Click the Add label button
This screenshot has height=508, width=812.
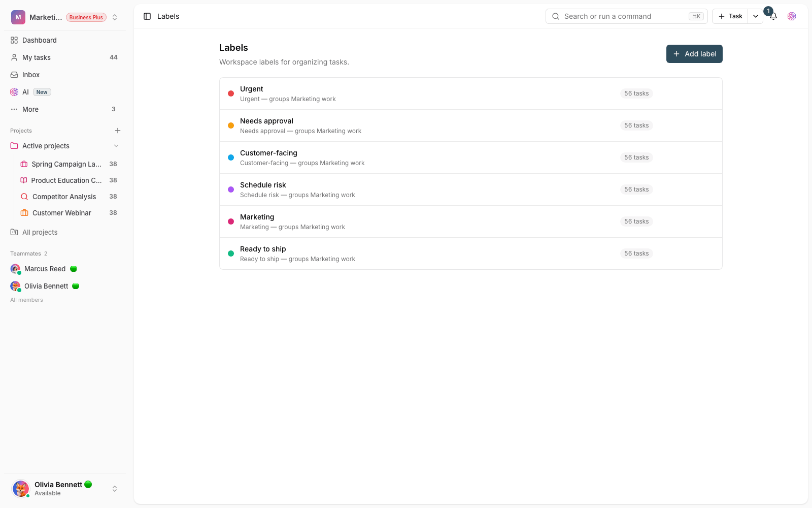tap(694, 54)
